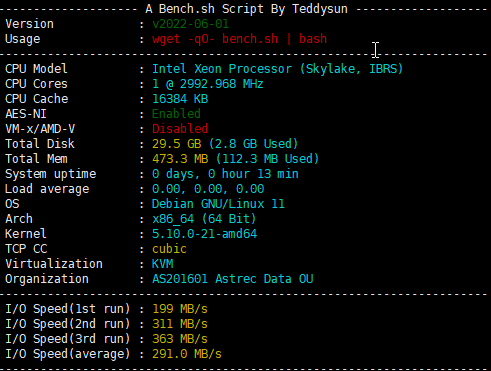491x371 pixels.
Task: Click the 'Usage' label
Action: [22, 39]
